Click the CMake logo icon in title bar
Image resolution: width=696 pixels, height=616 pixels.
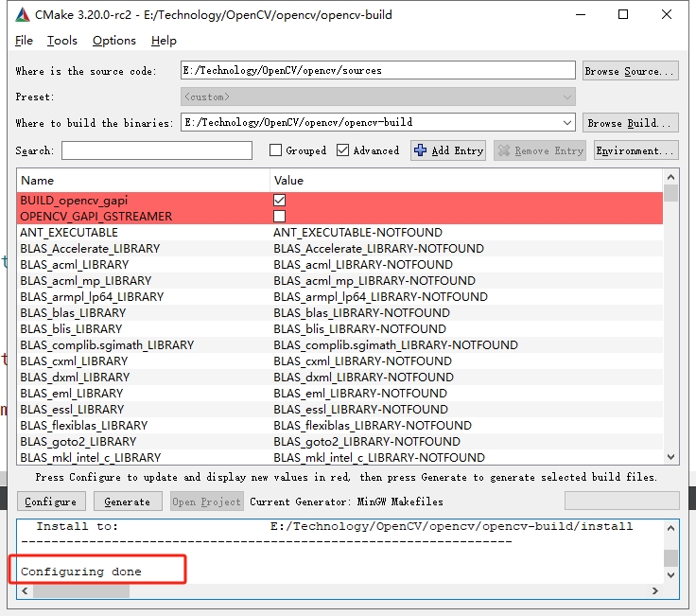tap(22, 15)
